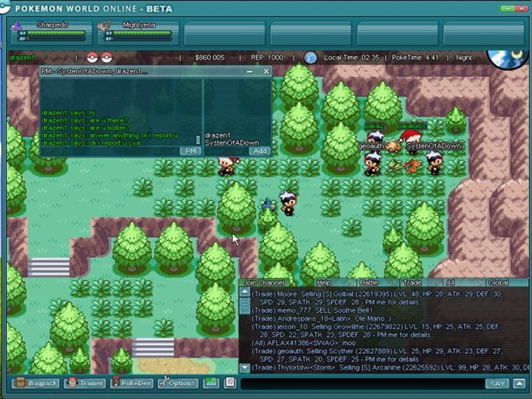Click the globe icon beside Local Time

pos(310,58)
